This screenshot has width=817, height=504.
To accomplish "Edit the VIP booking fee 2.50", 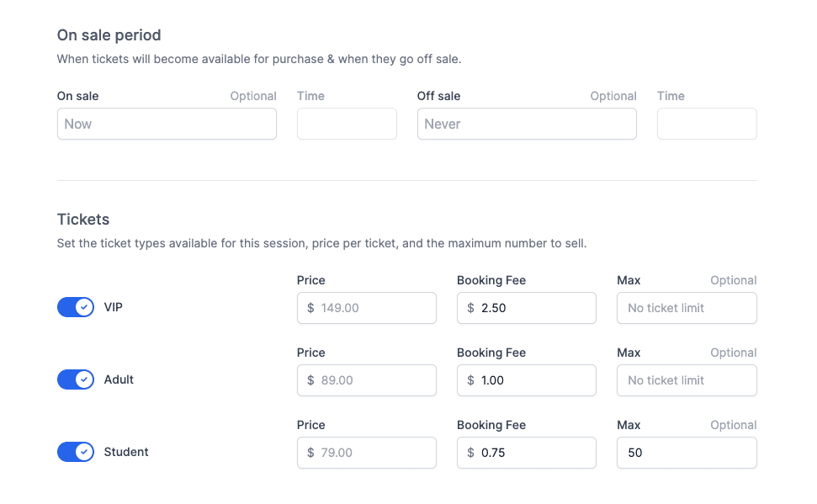I will [x=527, y=308].
